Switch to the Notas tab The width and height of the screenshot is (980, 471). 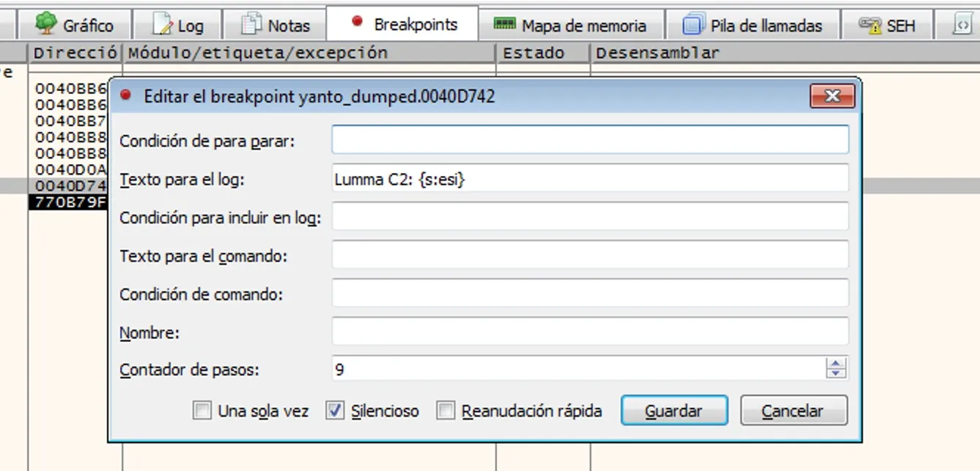click(x=275, y=25)
